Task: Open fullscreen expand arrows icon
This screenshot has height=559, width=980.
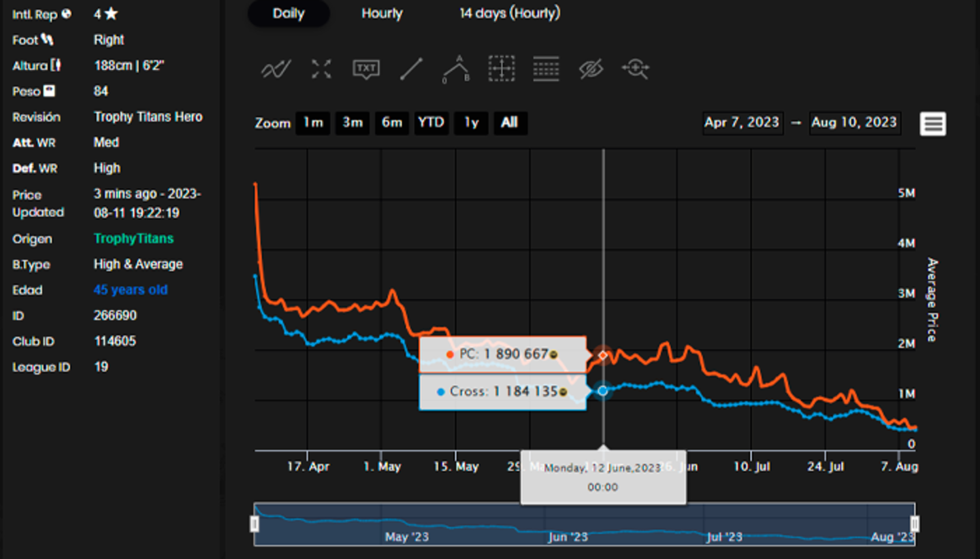Action: pyautogui.click(x=321, y=69)
